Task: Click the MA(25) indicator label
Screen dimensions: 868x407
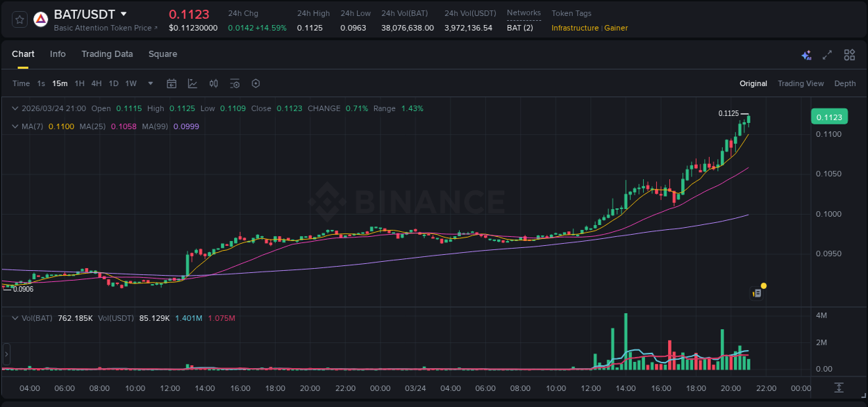Action: (x=92, y=126)
